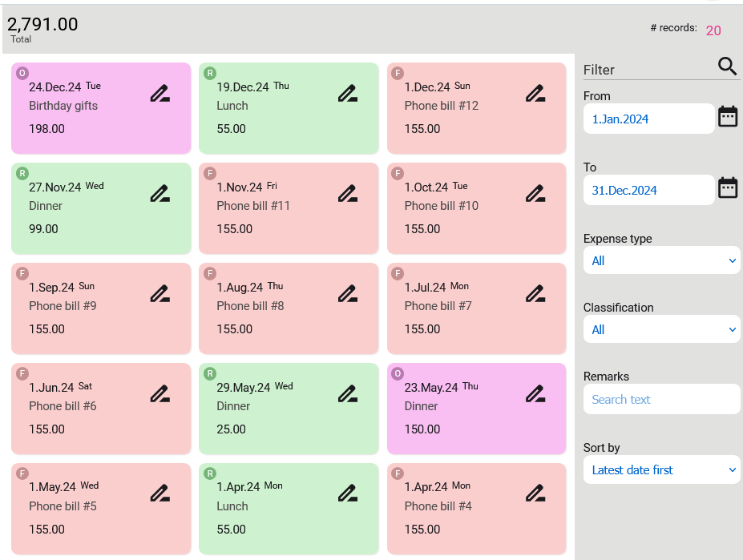
Task: Click the Remarks search text field
Action: click(661, 399)
